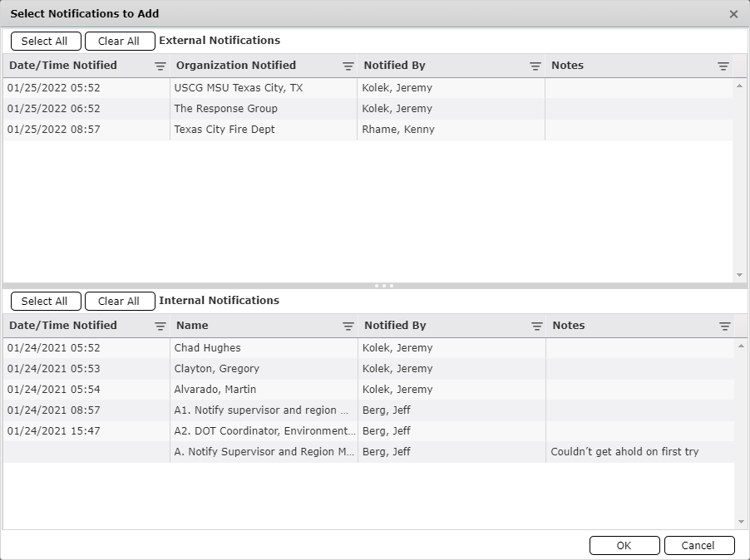This screenshot has height=560, width=750.
Task: Open the Notes filter in External Notifications
Action: [x=723, y=66]
